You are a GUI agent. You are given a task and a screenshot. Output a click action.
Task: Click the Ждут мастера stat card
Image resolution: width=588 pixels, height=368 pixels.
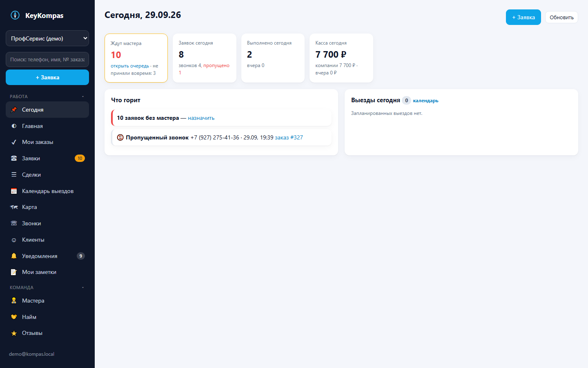coord(136,58)
